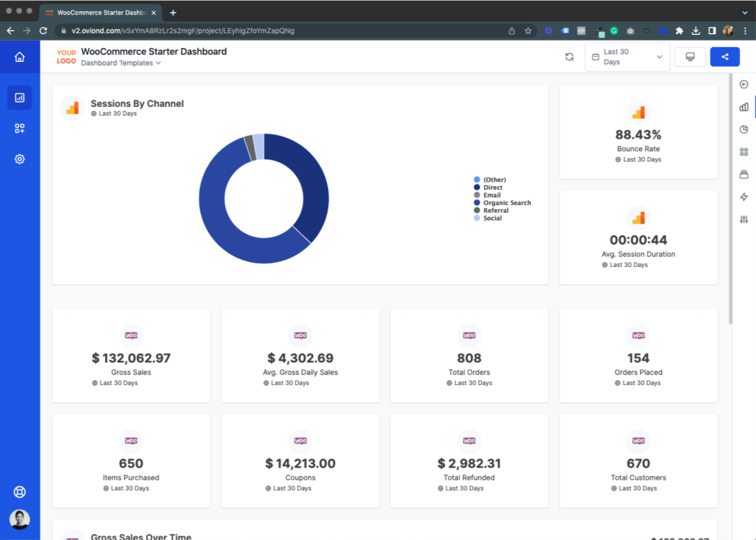
Task: Click the 00:00:44 session duration value
Action: 639,240
